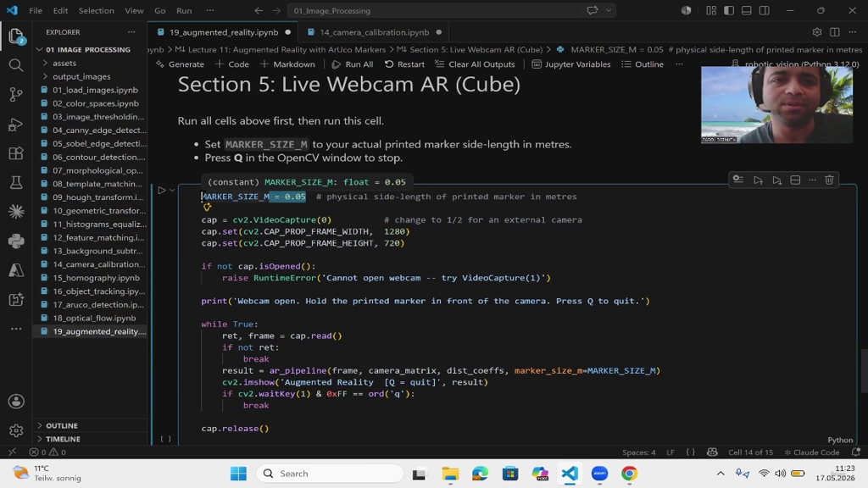The width and height of the screenshot is (868, 488).
Task: Click the lightbulb code action icon
Action: [207, 207]
